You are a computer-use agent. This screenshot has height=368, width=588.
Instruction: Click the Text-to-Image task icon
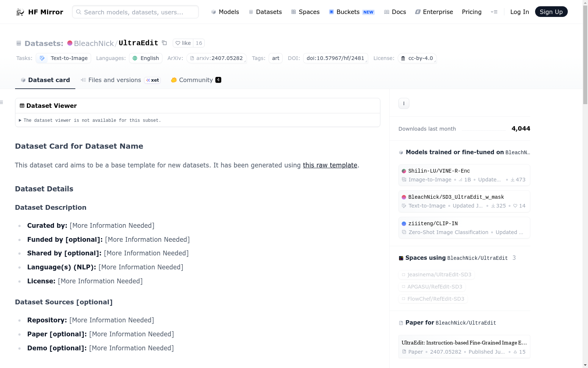tap(42, 58)
